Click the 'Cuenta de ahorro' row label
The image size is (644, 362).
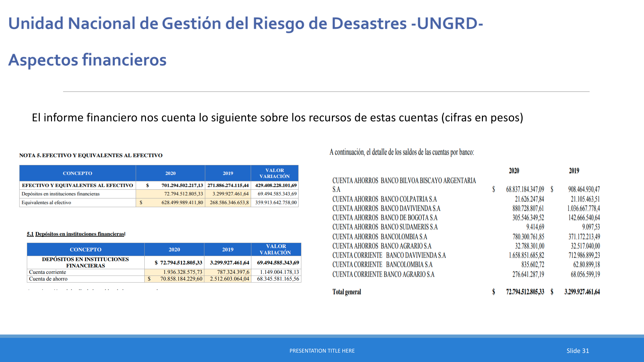48,279
